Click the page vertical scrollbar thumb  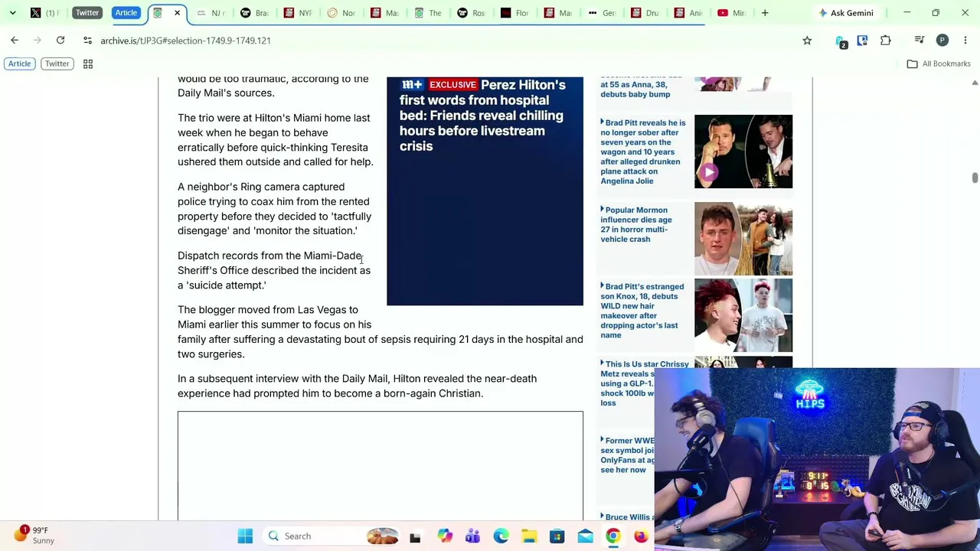(975, 178)
